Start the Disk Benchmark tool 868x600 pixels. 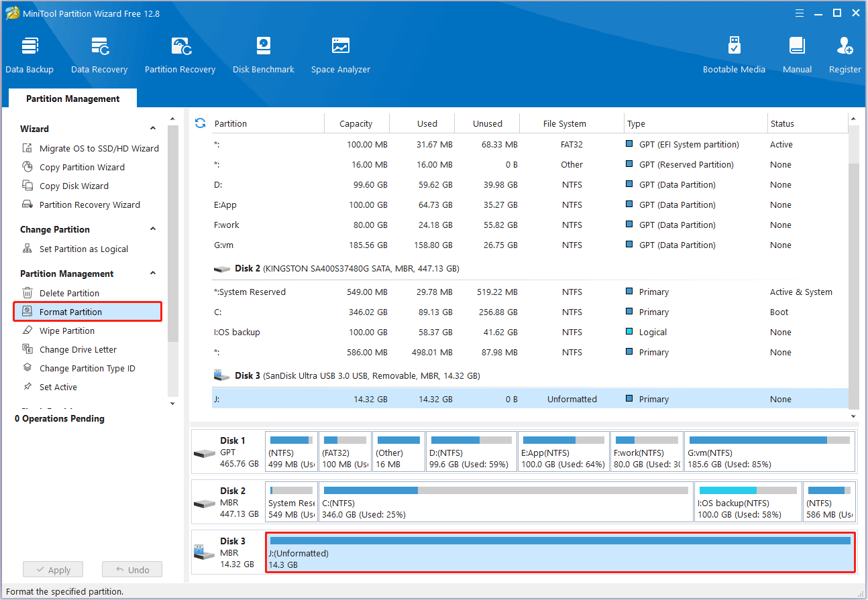(264, 55)
